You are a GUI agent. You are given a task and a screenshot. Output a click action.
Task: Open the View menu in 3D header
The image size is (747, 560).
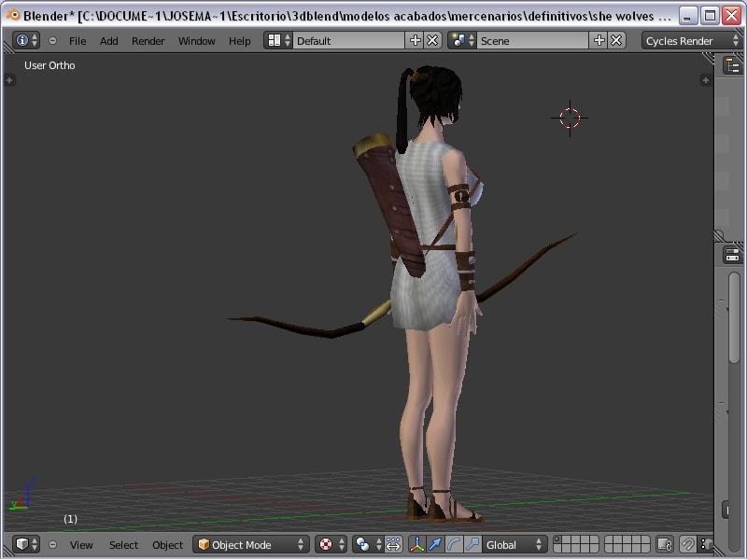point(81,545)
